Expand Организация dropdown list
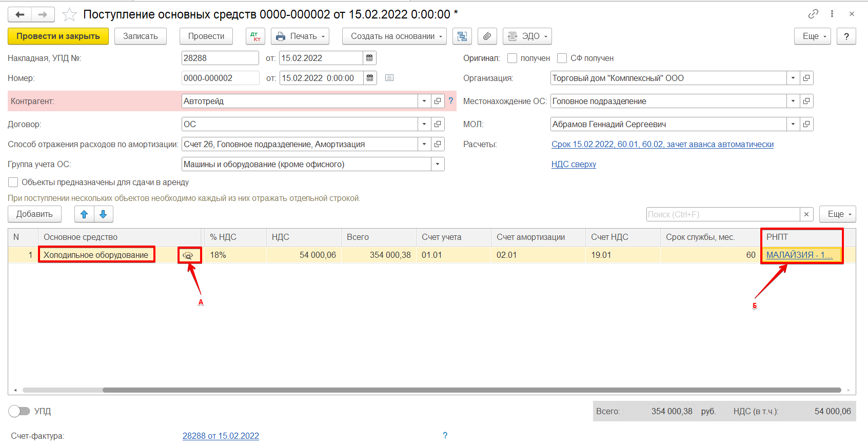The width and height of the screenshot is (868, 448). point(793,78)
